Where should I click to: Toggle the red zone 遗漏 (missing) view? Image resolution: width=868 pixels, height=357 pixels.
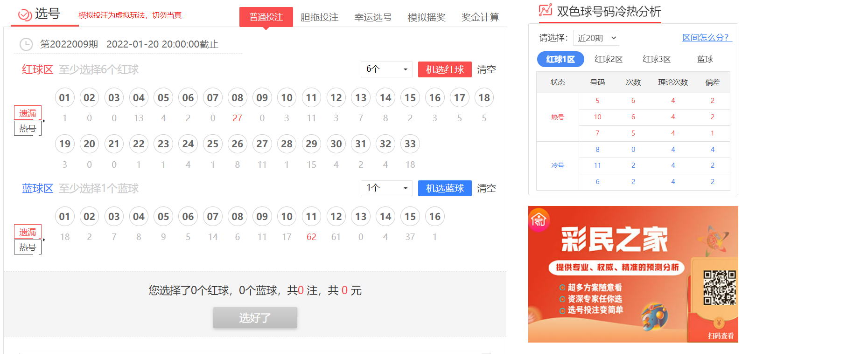click(x=28, y=113)
